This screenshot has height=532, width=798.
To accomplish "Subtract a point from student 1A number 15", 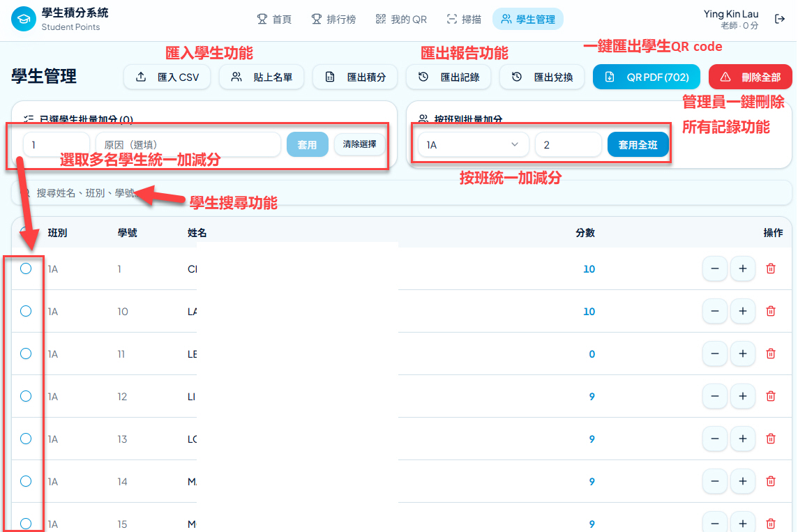I will click(714, 524).
